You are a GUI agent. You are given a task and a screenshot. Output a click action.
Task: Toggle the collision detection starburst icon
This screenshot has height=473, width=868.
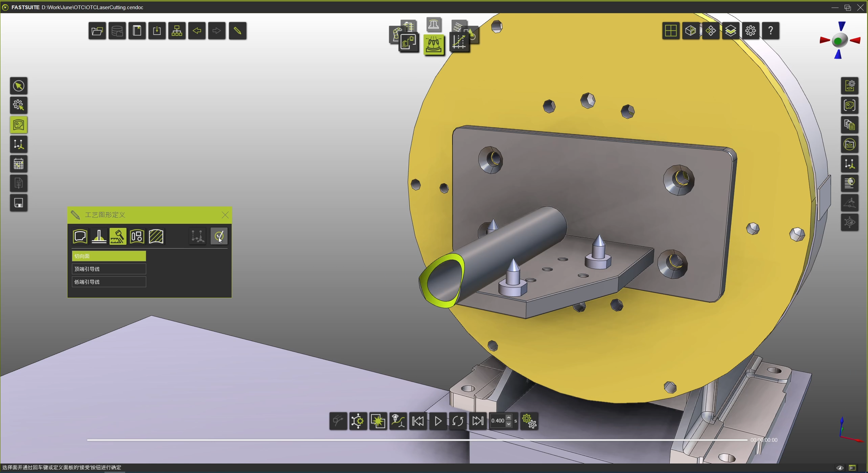click(378, 421)
